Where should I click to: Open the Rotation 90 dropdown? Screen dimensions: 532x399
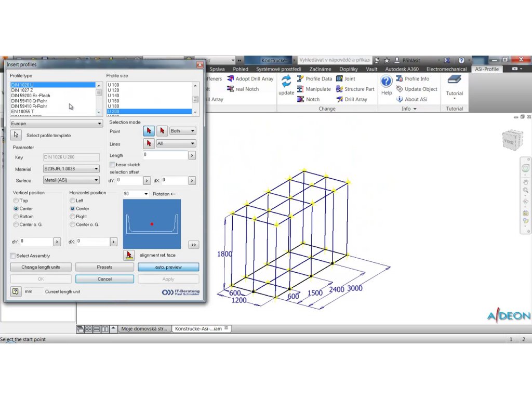(136, 194)
